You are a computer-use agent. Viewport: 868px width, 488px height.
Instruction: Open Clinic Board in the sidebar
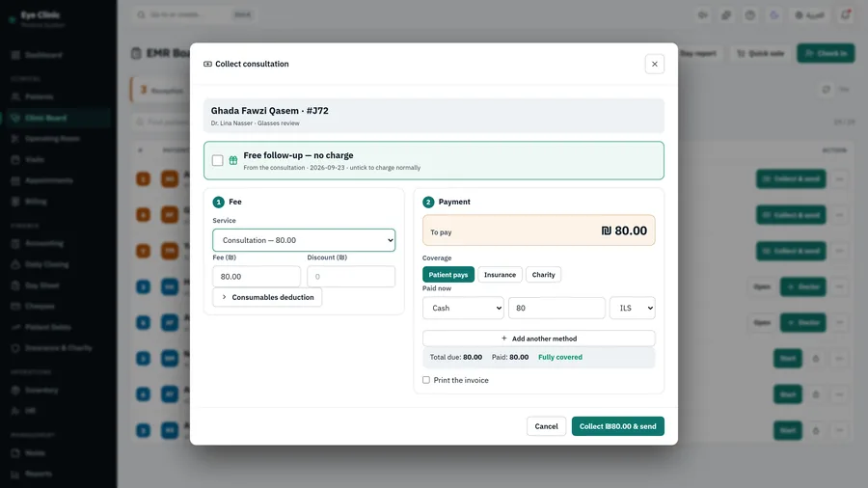59,118
